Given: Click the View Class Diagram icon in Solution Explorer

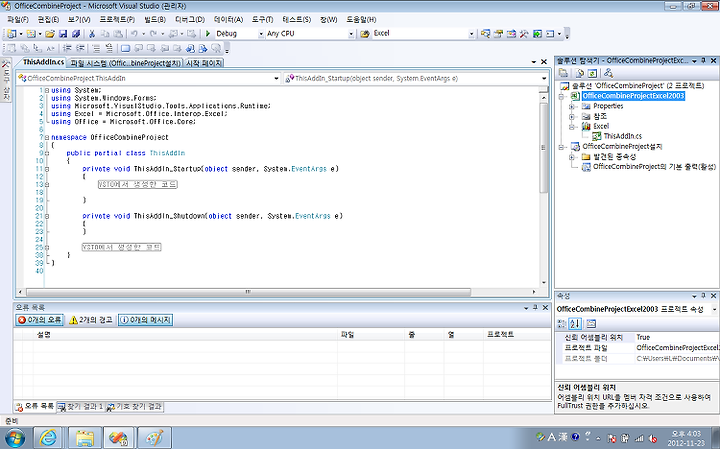Looking at the screenshot, I should coord(608,73).
